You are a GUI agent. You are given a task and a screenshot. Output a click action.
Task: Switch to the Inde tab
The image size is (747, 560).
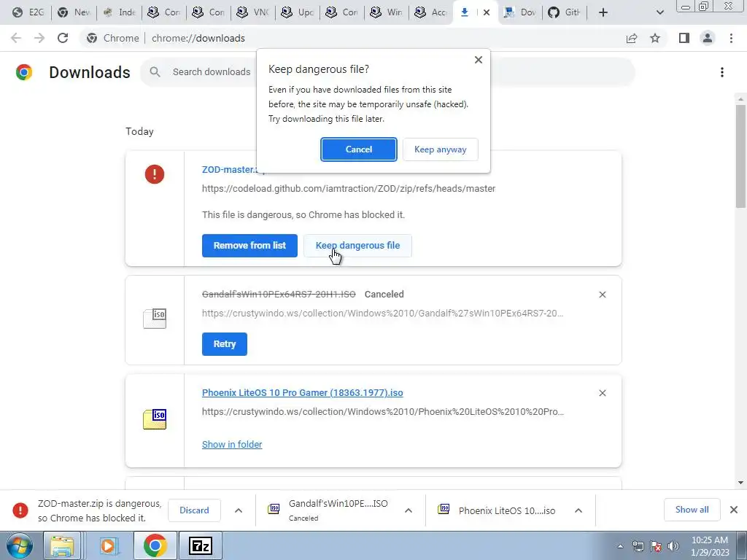point(120,12)
